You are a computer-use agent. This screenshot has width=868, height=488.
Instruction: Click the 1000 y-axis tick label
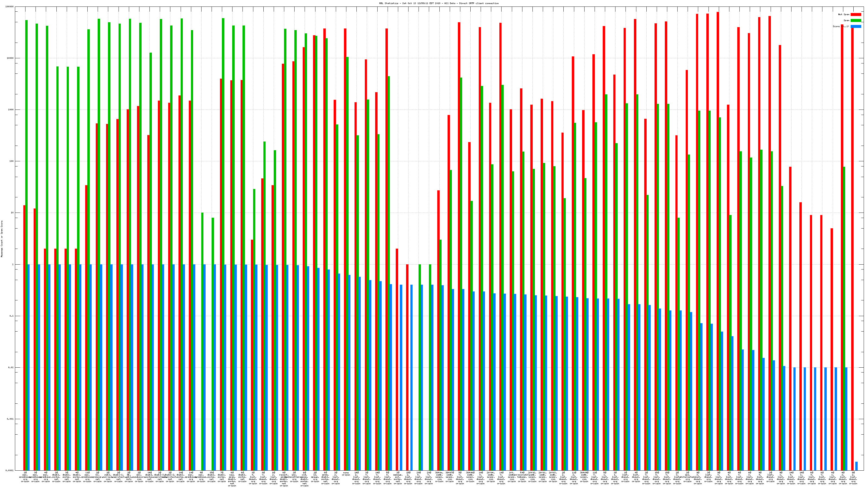11,110
